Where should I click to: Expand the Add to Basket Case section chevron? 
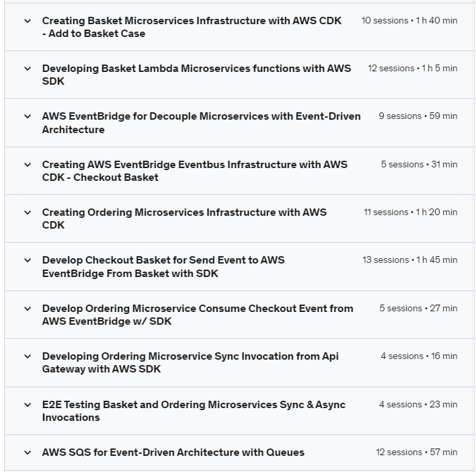point(28,21)
